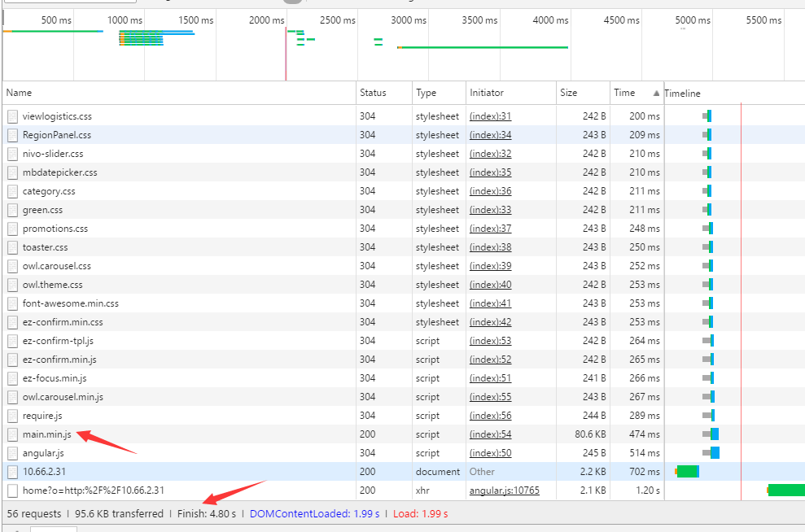
Task: Click the long green overview bar after 3000 ms
Action: 483,47
